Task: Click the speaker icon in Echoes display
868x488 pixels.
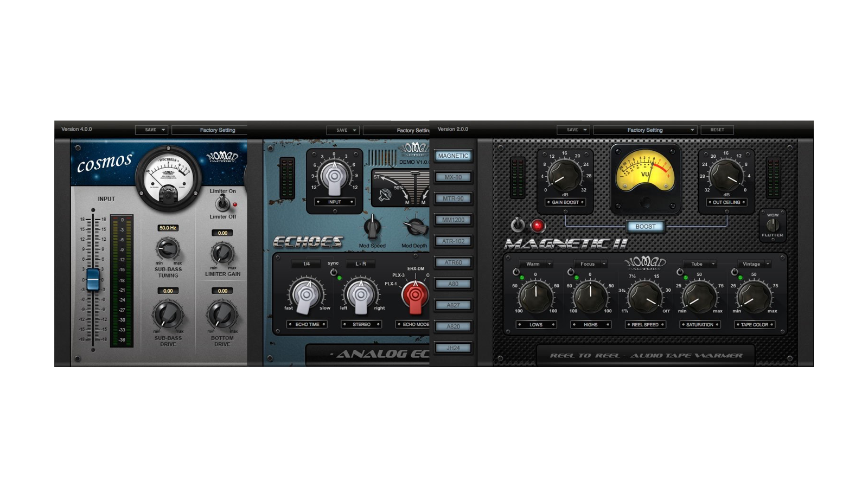Action: pyautogui.click(x=385, y=195)
